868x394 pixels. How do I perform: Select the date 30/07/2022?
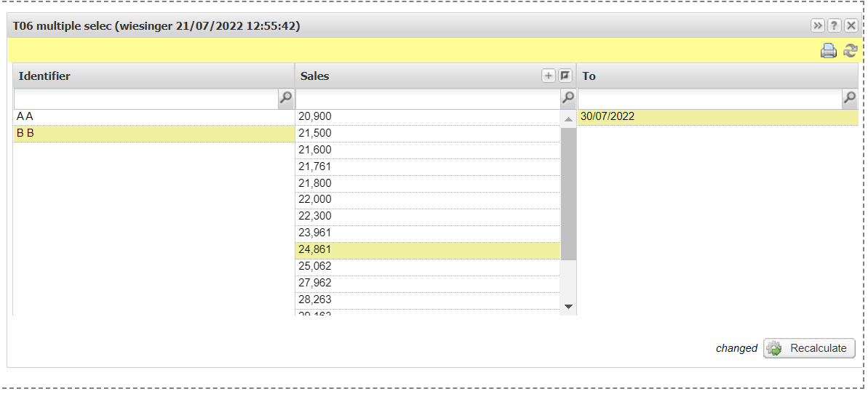pos(718,117)
